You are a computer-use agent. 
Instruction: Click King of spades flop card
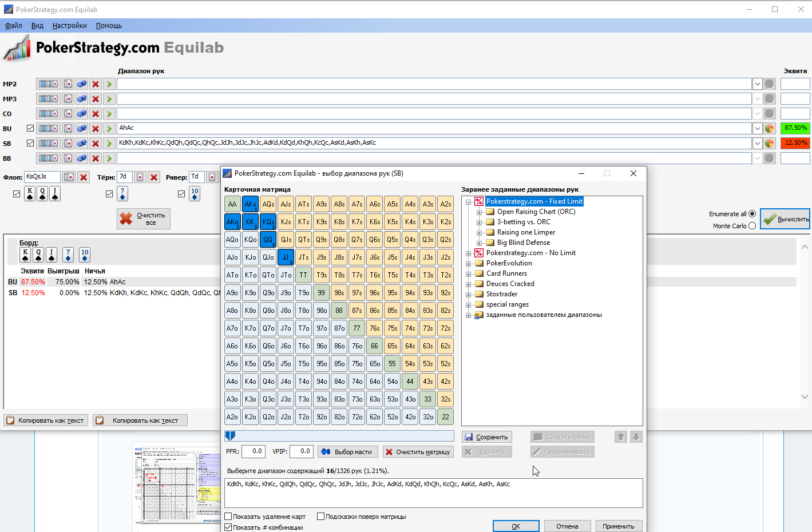click(x=30, y=194)
